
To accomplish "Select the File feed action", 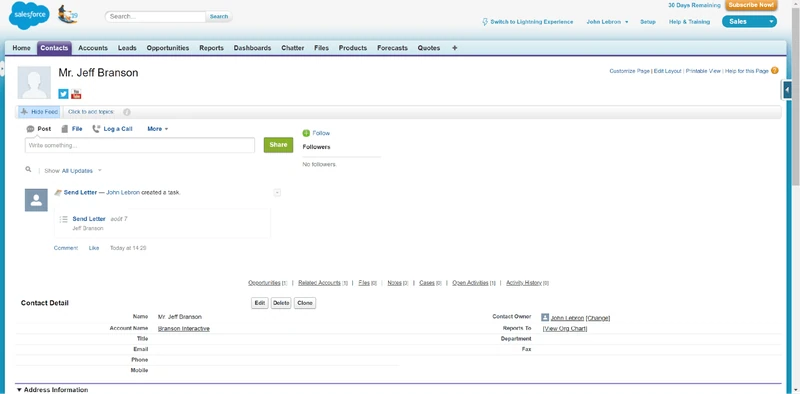I will [72, 129].
